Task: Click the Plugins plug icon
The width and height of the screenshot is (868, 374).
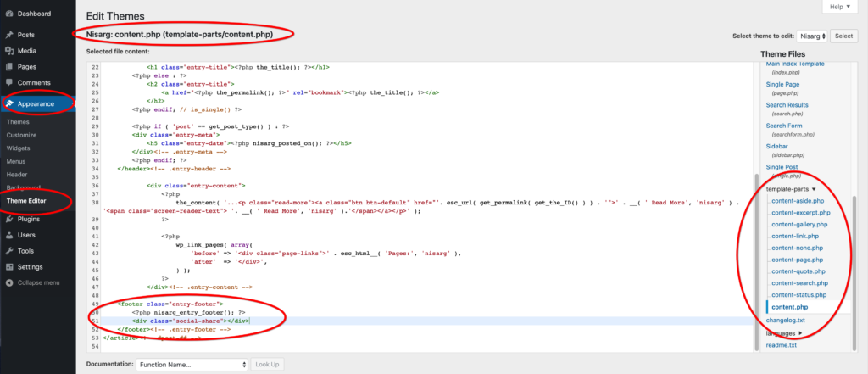Action: tap(9, 219)
